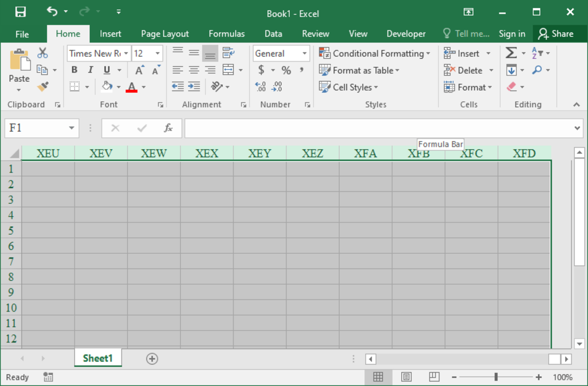This screenshot has height=386, width=588.
Task: Undo the last action
Action: coord(52,11)
